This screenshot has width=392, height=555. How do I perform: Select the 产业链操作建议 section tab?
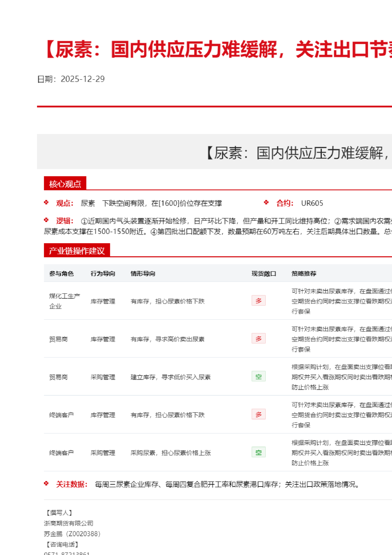(x=77, y=250)
